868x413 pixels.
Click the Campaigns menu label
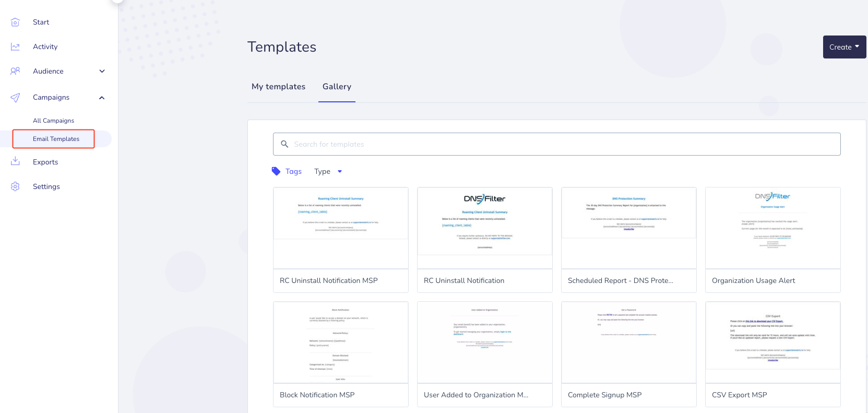tap(51, 97)
